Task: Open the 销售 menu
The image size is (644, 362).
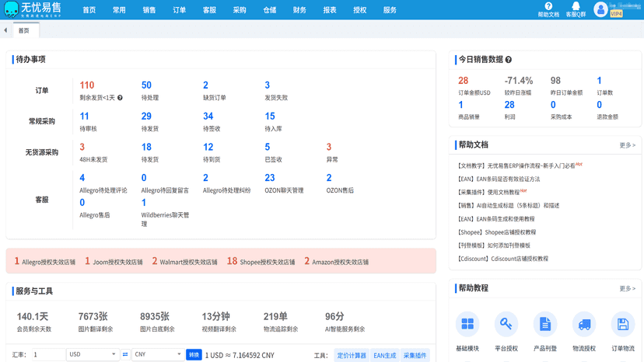Action: pos(149,10)
